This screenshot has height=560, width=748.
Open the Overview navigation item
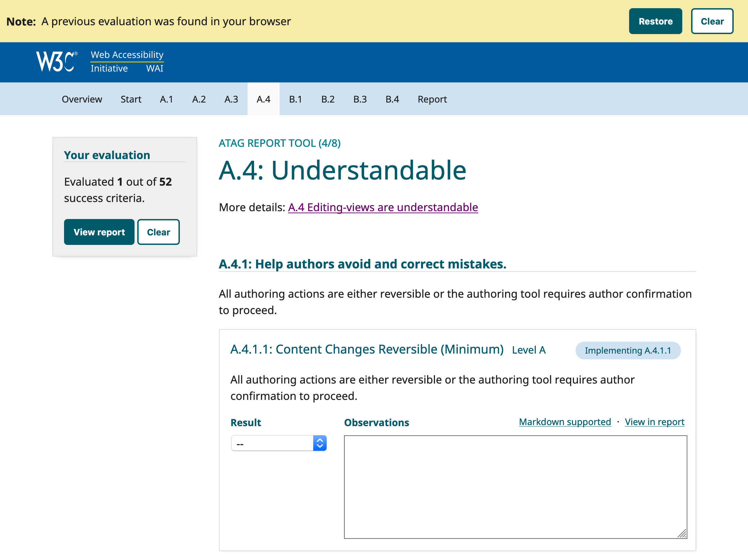tap(82, 99)
